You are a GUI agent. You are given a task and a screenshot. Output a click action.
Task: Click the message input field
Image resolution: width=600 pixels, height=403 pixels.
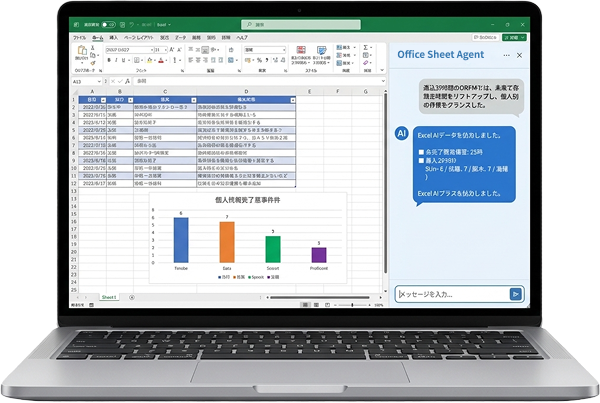[x=452, y=294]
